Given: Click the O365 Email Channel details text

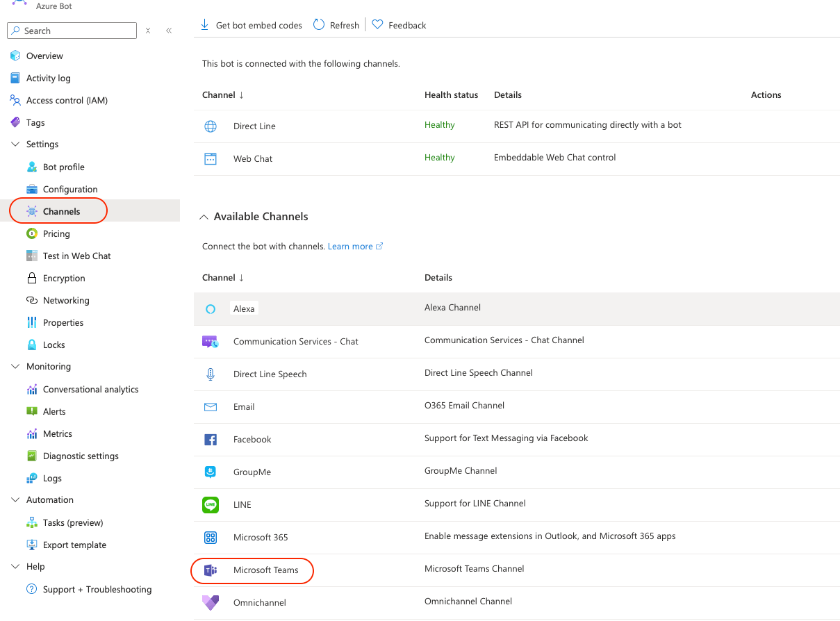Looking at the screenshot, I should [x=465, y=406].
